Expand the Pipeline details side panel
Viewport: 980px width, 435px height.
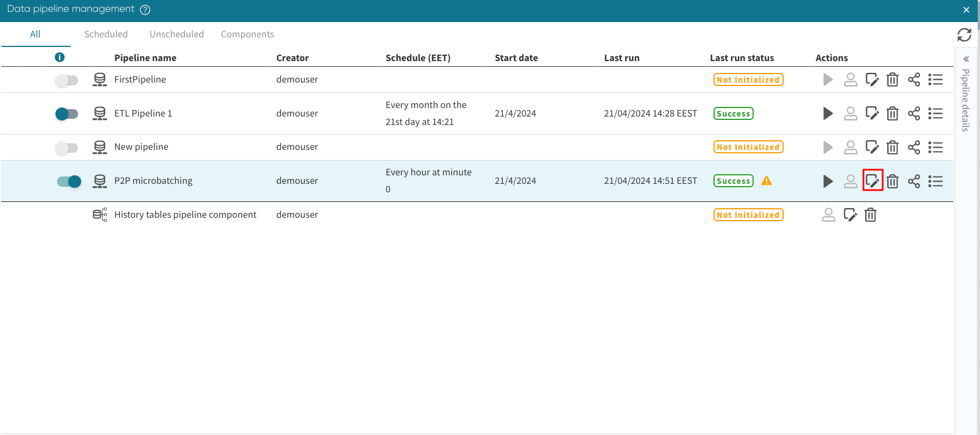[966, 59]
